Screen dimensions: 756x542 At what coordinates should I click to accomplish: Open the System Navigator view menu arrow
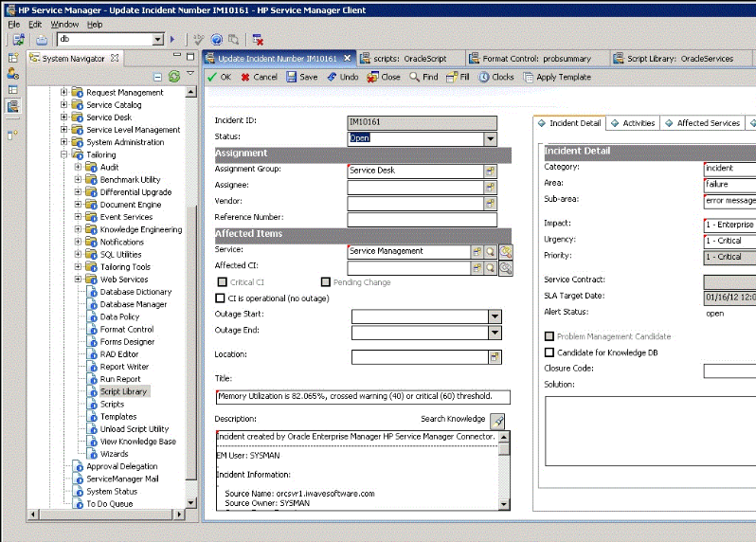click(190, 73)
